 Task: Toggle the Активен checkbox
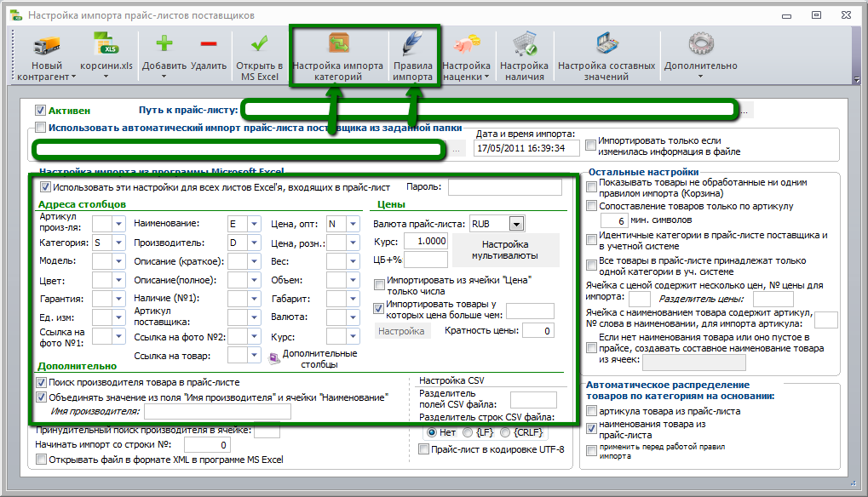pyautogui.click(x=40, y=110)
